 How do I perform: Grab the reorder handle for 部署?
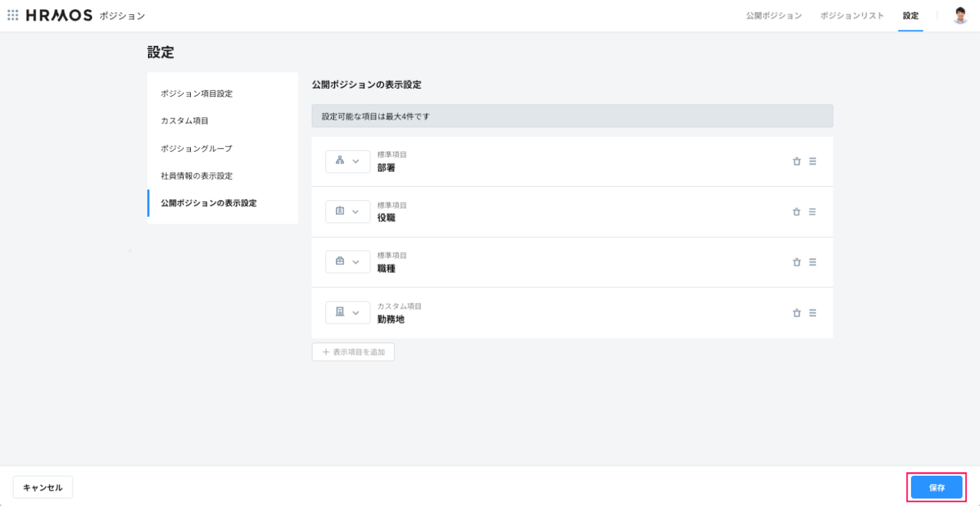tap(812, 161)
